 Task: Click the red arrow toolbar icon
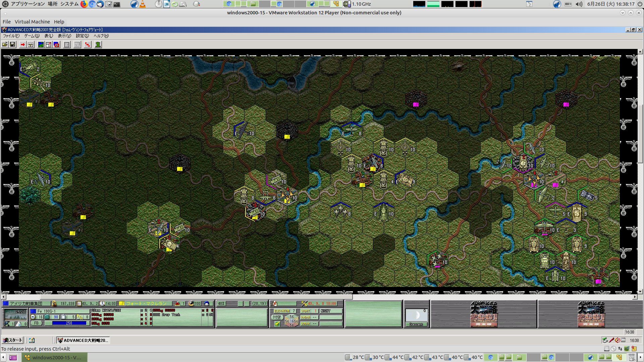(x=22, y=45)
